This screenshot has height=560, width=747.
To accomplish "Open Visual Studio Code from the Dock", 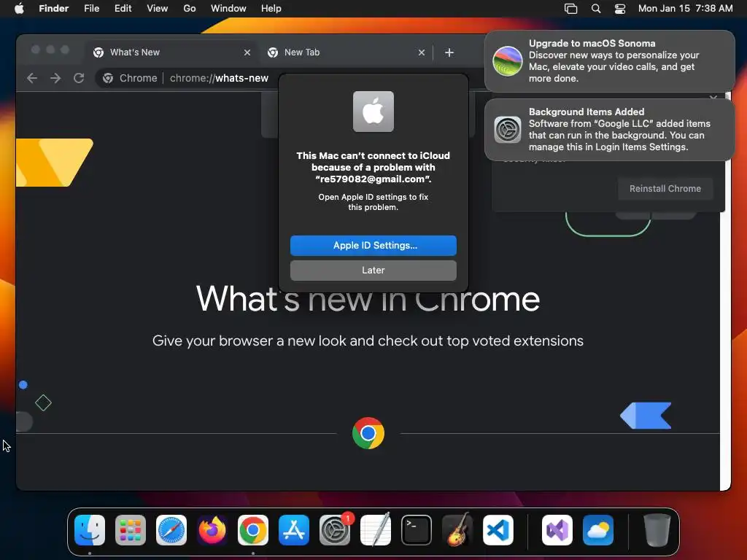I will tap(498, 530).
